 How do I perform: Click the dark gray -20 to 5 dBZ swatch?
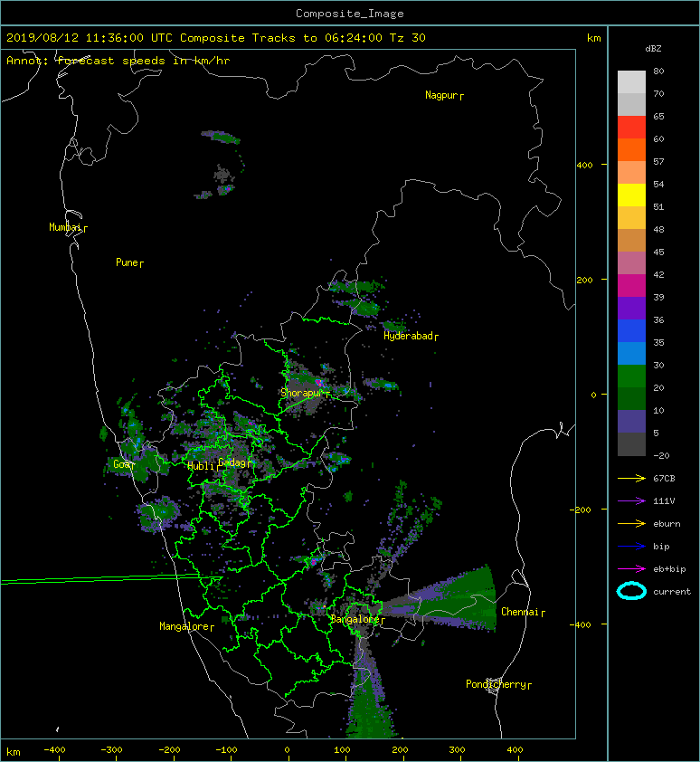(x=631, y=444)
